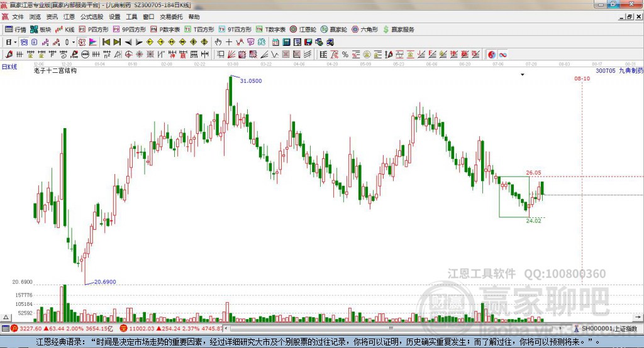644x348 pixels.
Task: Click the black left arrow icon
Action: [x=128, y=42]
